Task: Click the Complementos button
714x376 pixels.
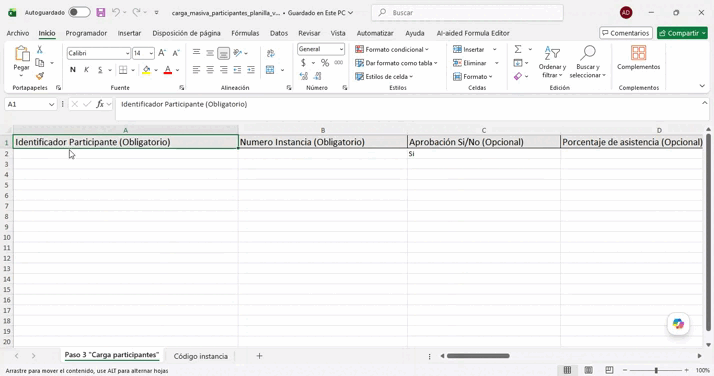Action: point(638,58)
